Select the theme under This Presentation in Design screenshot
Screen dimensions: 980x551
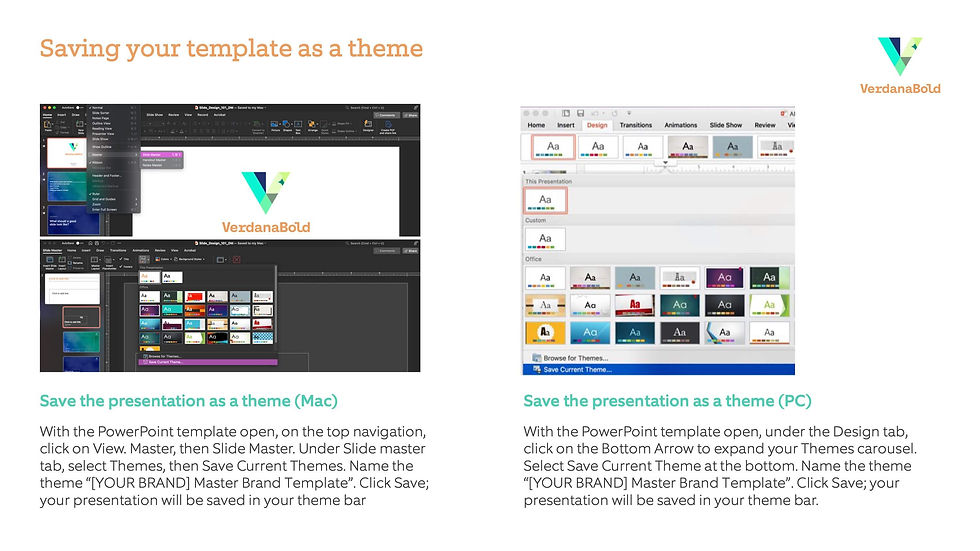click(x=545, y=201)
